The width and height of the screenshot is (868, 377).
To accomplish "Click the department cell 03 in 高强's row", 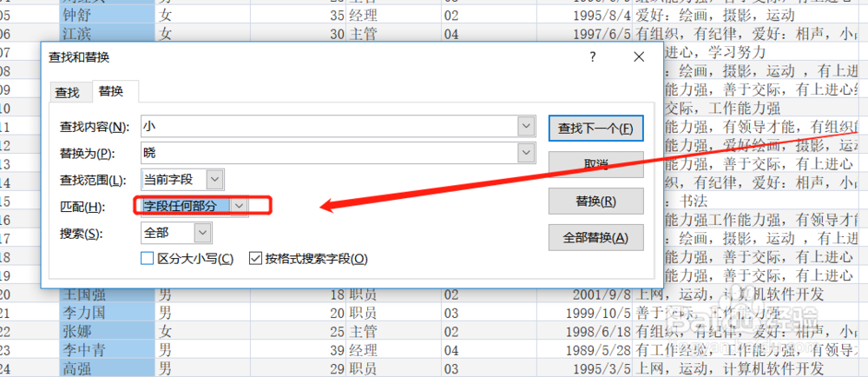I will click(490, 368).
